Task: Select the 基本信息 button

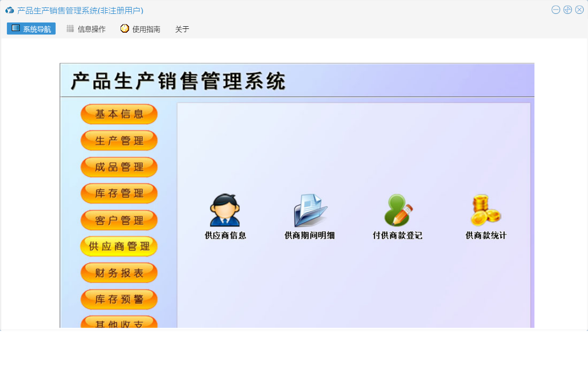Action: (x=119, y=114)
